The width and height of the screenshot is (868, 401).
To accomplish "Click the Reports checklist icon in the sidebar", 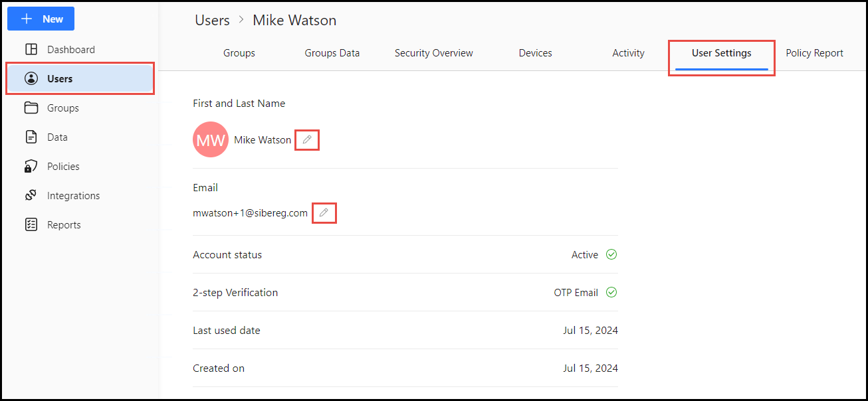I will [x=31, y=225].
